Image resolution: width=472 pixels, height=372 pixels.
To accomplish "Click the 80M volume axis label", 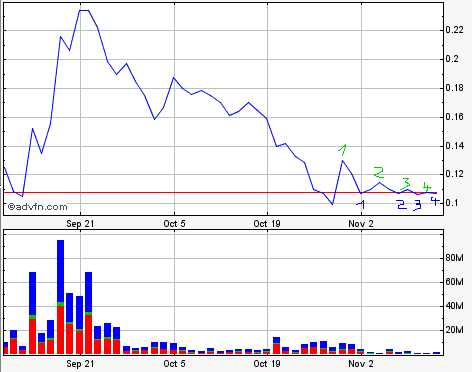I will point(455,258).
